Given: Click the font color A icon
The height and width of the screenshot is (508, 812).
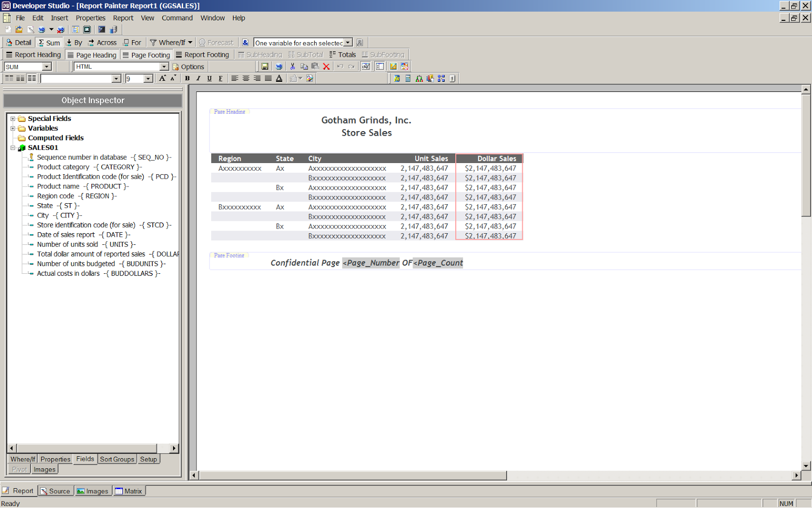Looking at the screenshot, I should point(279,78).
